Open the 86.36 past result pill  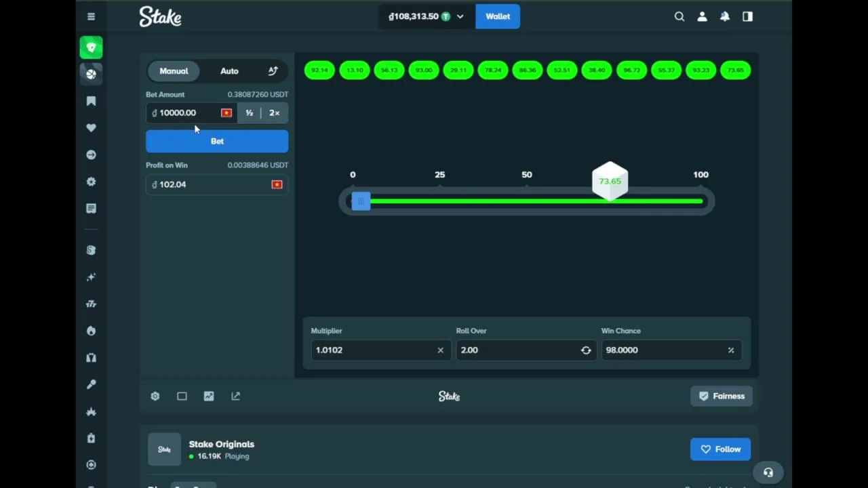[x=528, y=70]
